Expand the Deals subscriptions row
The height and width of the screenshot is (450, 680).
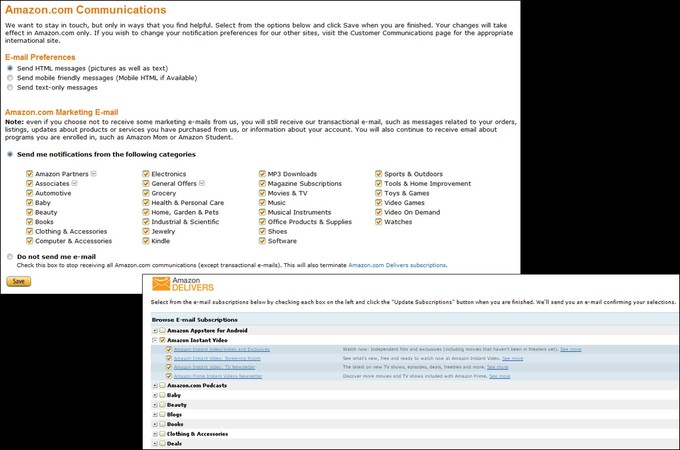(x=155, y=443)
